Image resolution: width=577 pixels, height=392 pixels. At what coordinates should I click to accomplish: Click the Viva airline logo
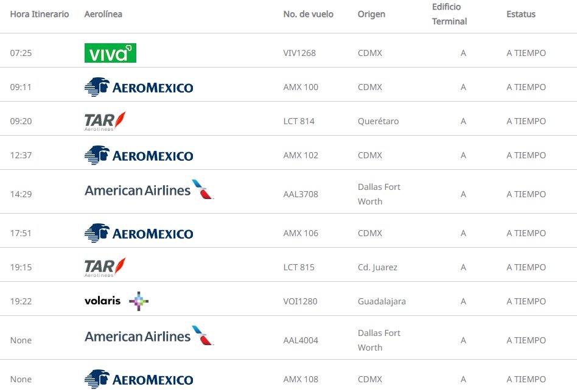pyautogui.click(x=110, y=53)
